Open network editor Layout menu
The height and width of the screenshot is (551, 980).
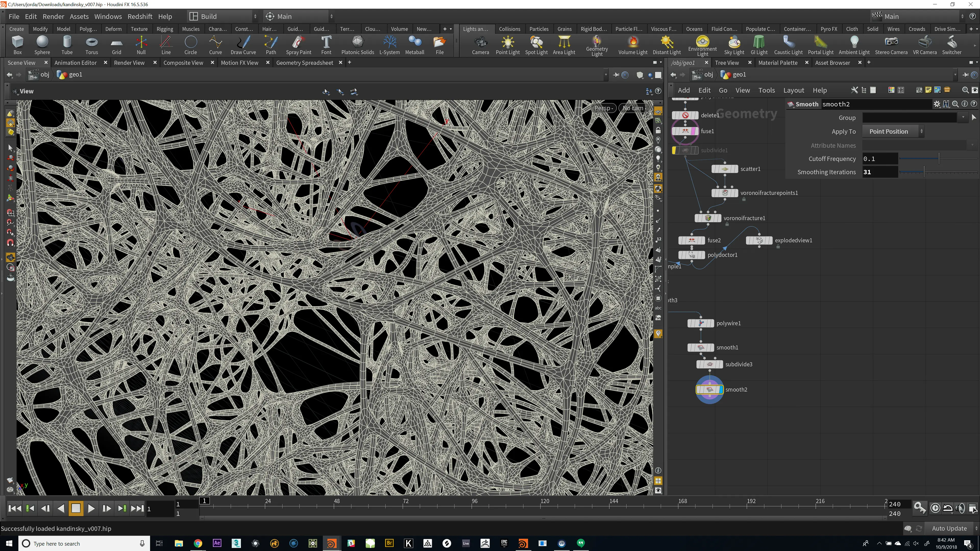point(794,90)
